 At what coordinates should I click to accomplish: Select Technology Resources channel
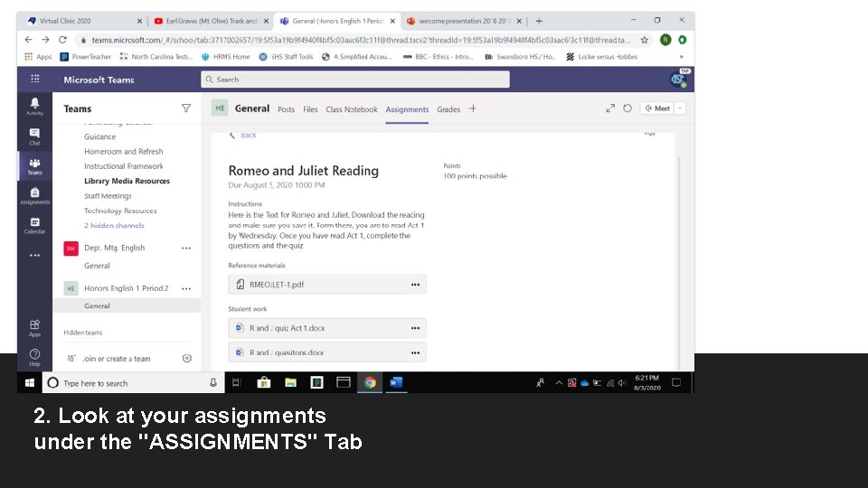[x=120, y=211]
